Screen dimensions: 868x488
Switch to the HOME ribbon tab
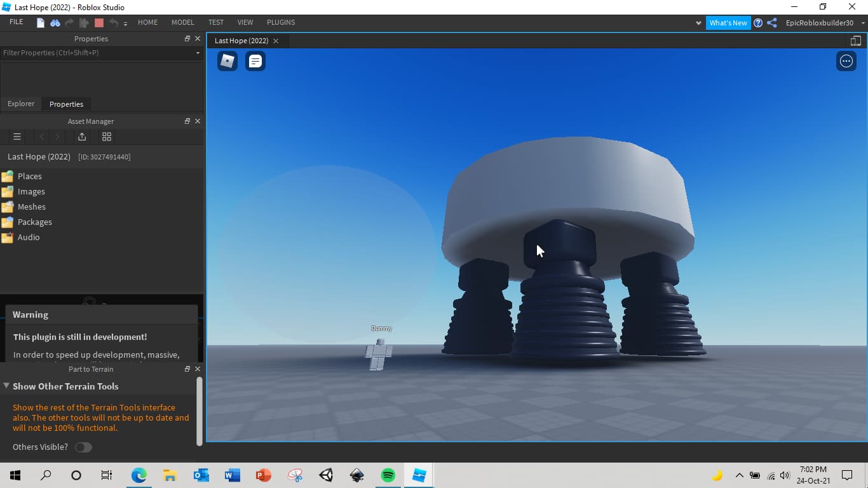click(148, 22)
